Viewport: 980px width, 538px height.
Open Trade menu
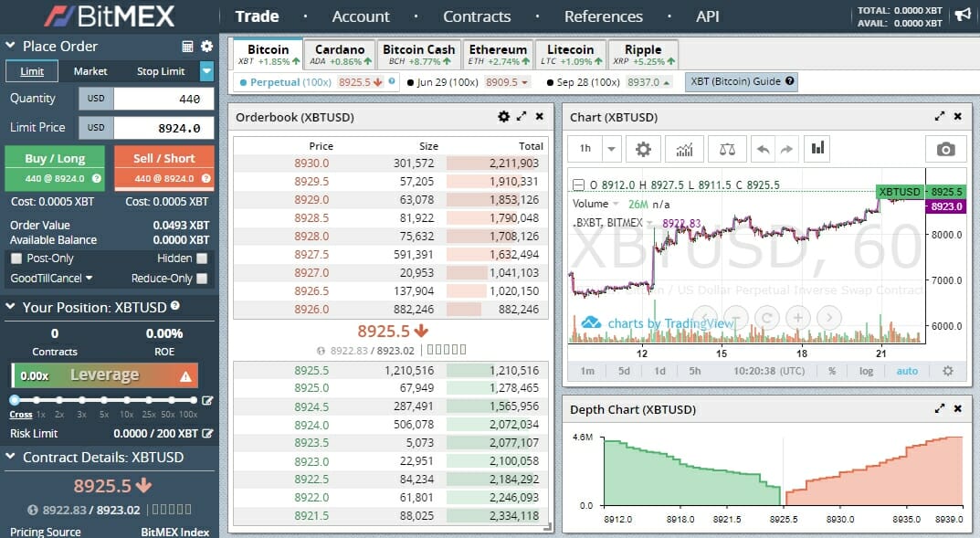[x=257, y=16]
